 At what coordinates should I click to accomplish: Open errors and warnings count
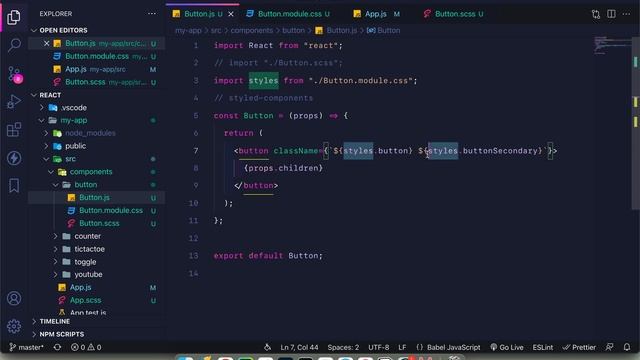pos(86,347)
